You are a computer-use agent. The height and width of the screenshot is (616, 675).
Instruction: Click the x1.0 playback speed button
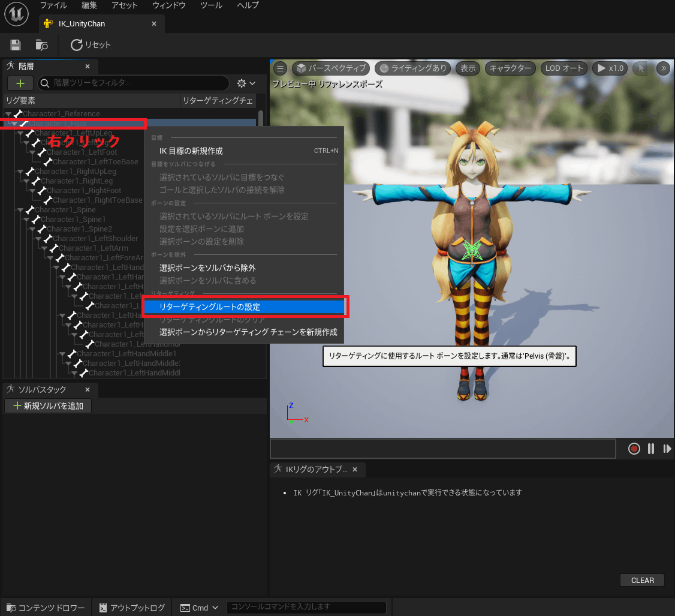point(610,68)
